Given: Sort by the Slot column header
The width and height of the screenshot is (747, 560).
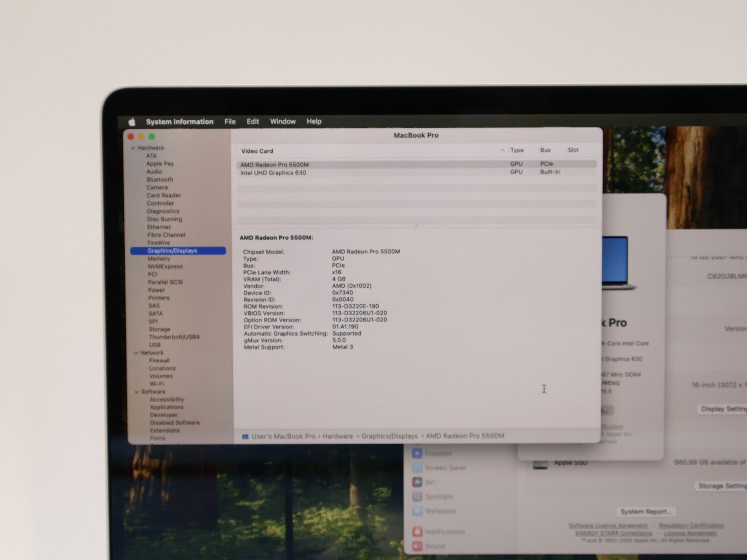Looking at the screenshot, I should coord(573,150).
